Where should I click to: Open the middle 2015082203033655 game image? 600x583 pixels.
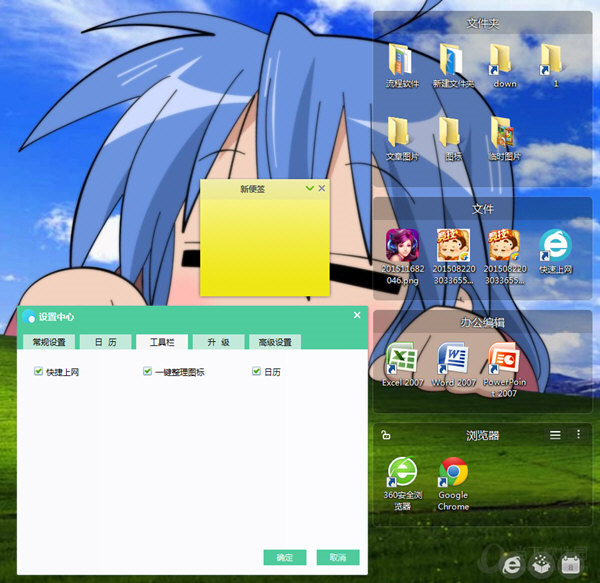click(x=453, y=257)
